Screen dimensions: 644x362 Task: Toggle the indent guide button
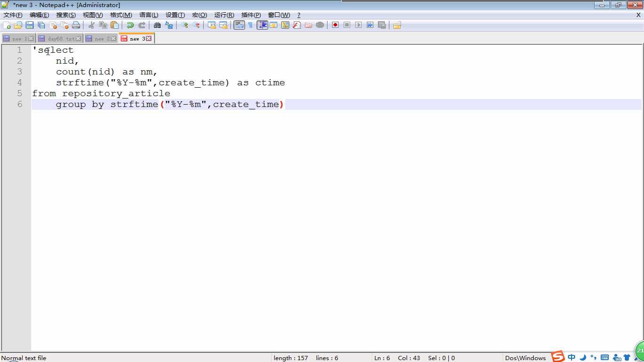click(262, 25)
